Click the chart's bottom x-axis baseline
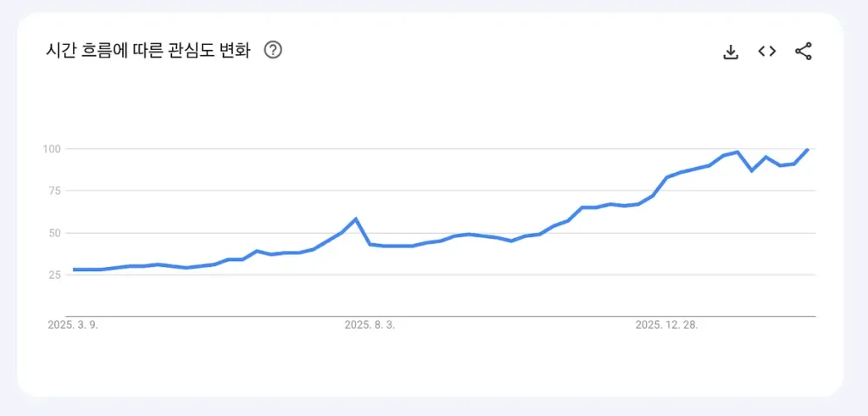 click(424, 316)
